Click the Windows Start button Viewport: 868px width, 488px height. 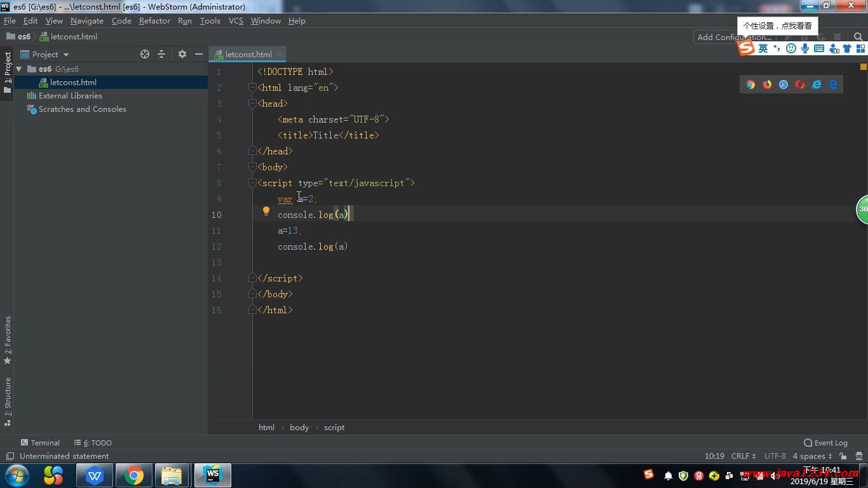[17, 475]
